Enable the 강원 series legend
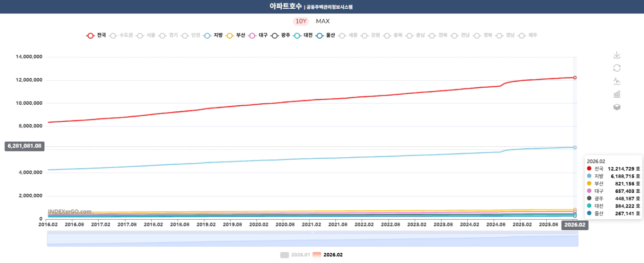Image resolution: width=644 pixels, height=263 pixels. click(x=370, y=36)
